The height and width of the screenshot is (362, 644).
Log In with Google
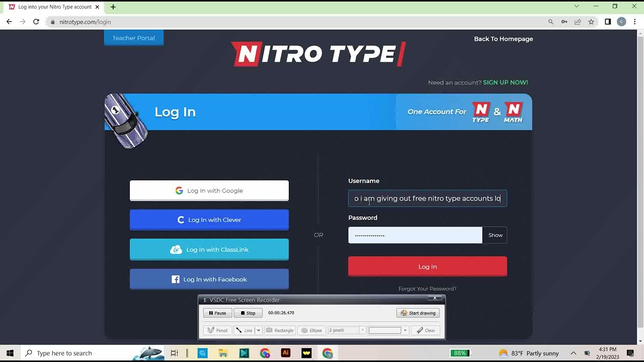pos(209,191)
